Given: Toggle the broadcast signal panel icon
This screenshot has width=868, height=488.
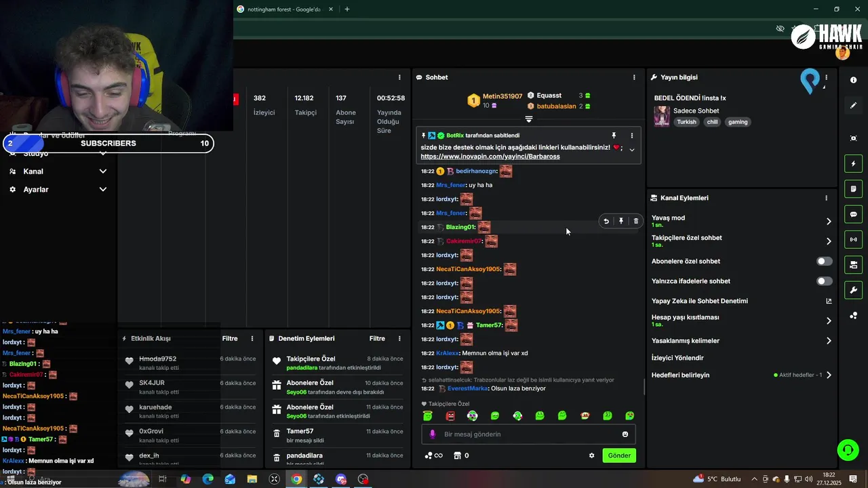Looking at the screenshot, I should (x=853, y=239).
